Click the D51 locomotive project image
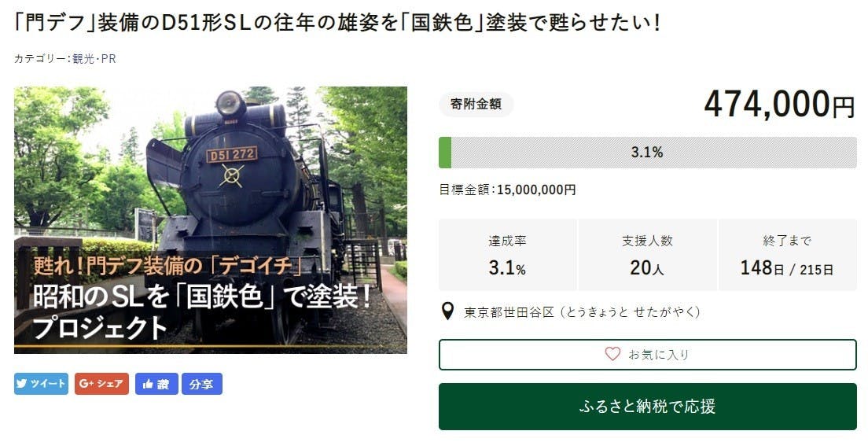Viewport: 868px width, 442px height. 211,219
